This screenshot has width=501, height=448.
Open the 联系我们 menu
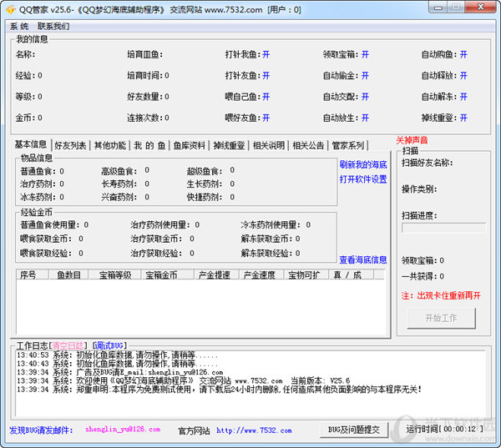tap(53, 26)
